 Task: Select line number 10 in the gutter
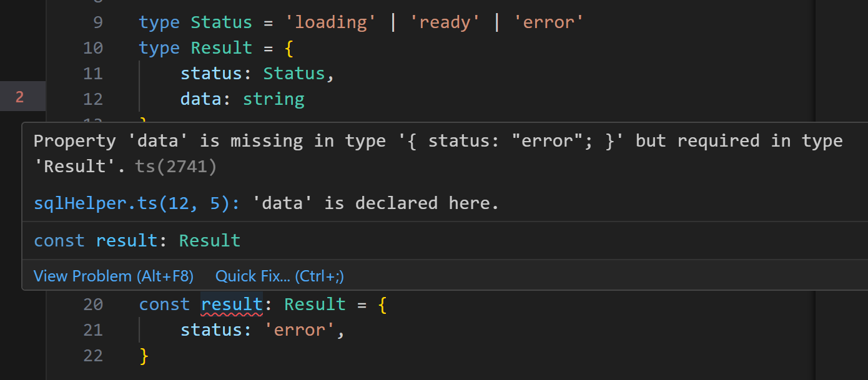tap(93, 48)
